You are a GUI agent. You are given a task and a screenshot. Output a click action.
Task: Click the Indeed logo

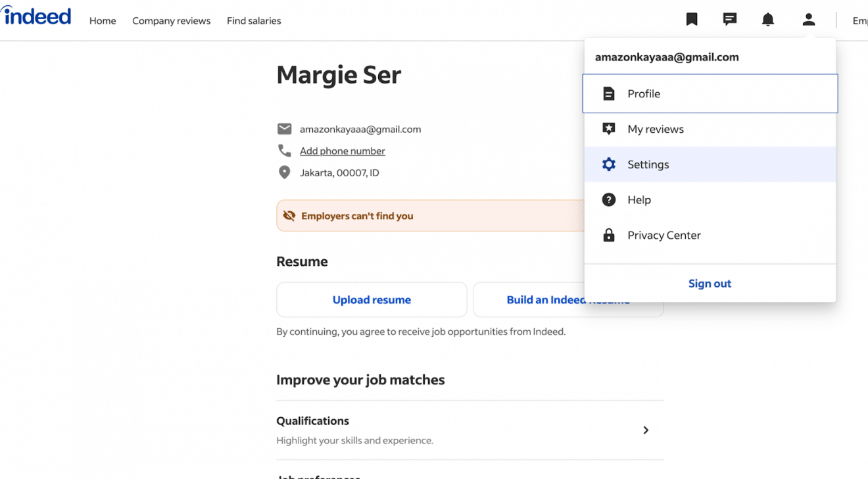37,16
